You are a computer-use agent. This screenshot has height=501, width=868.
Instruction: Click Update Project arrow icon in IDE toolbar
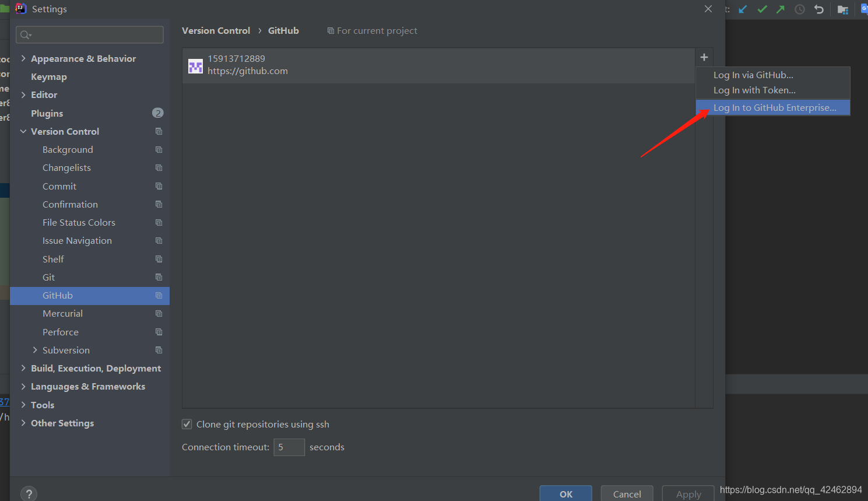743,9
